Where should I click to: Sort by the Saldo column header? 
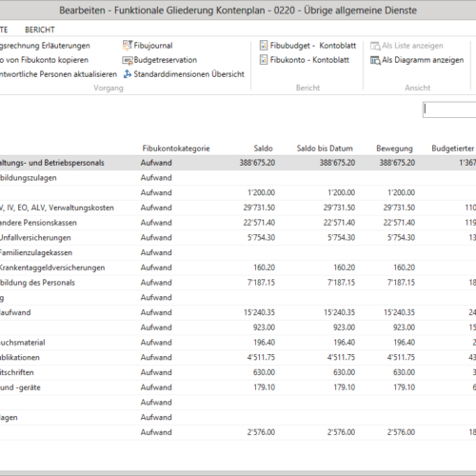(x=263, y=149)
